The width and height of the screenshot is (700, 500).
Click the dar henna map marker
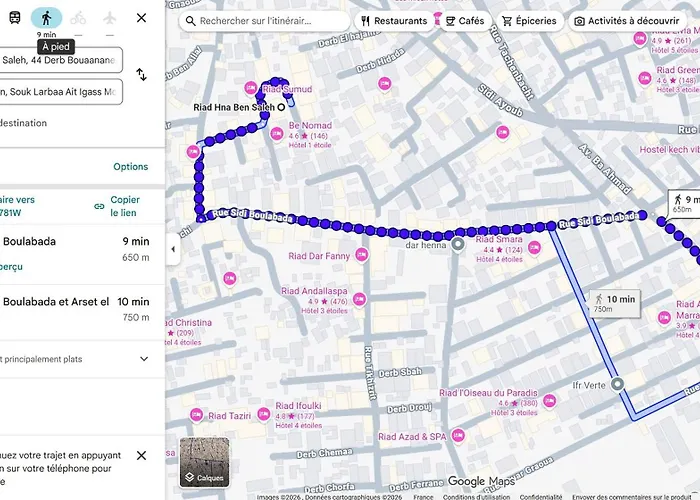[458, 244]
